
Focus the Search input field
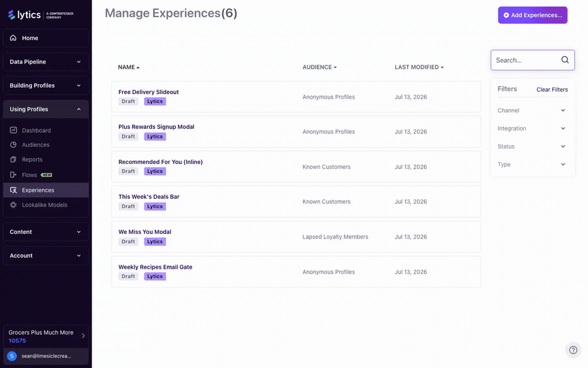pos(532,60)
